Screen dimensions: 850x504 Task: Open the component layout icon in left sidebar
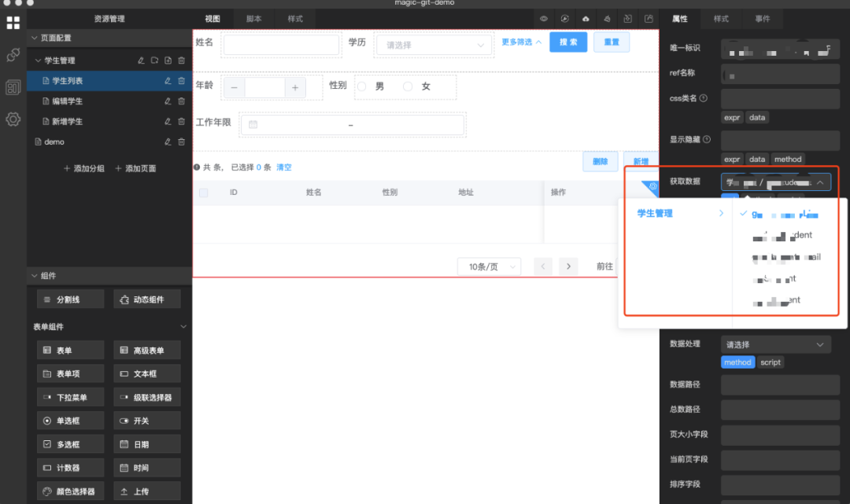click(13, 87)
